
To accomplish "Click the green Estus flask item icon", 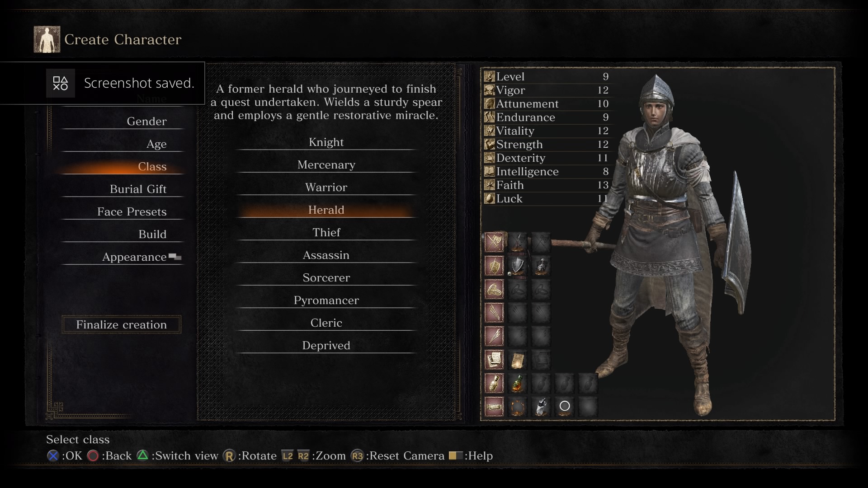I will [x=518, y=383].
